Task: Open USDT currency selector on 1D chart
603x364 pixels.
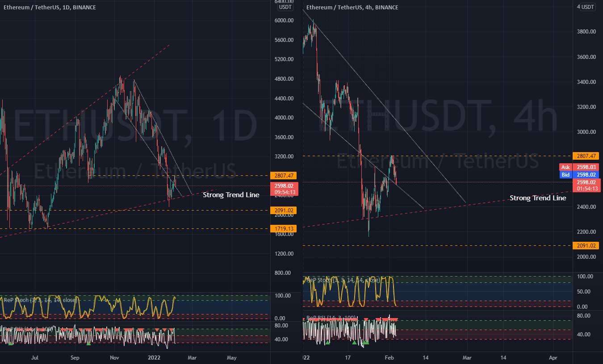Action: pos(285,7)
